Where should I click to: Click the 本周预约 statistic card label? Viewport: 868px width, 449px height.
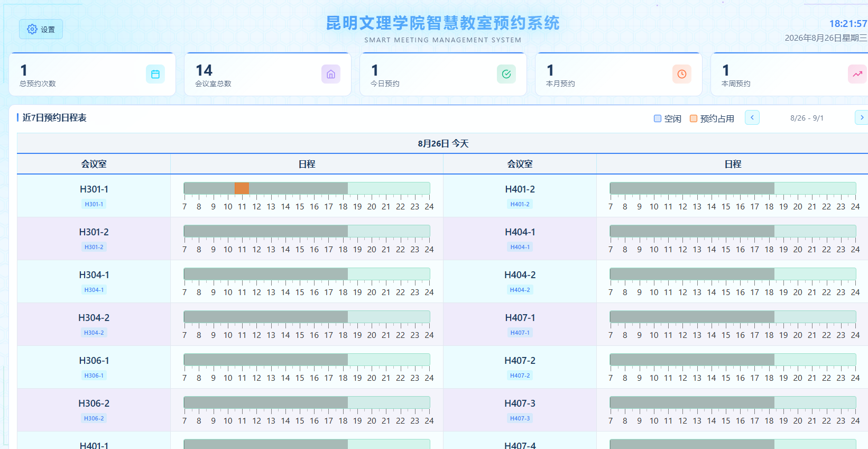(736, 84)
